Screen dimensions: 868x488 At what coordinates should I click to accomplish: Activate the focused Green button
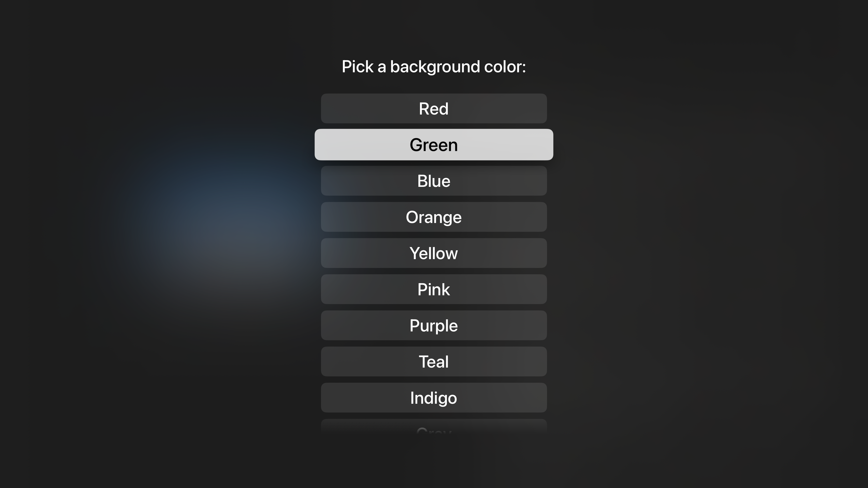pos(434,145)
